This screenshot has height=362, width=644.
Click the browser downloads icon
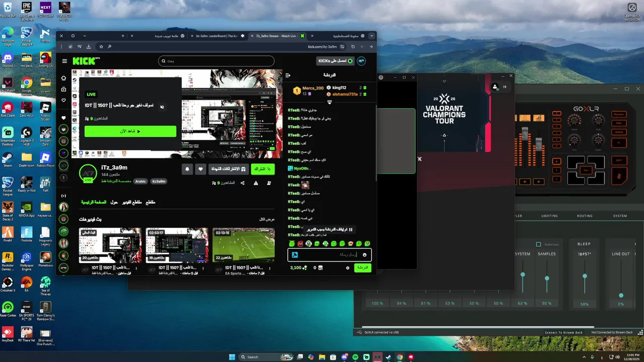(89, 47)
